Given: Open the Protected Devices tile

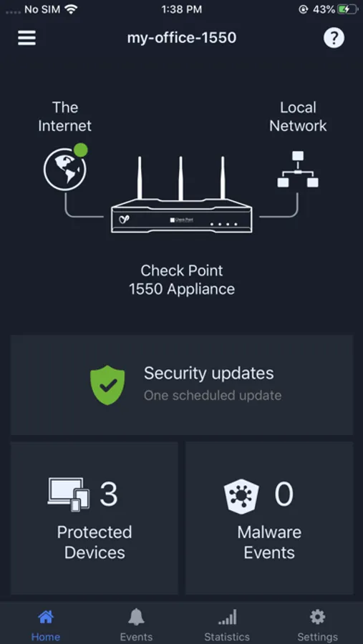Looking at the screenshot, I should 95,518.
